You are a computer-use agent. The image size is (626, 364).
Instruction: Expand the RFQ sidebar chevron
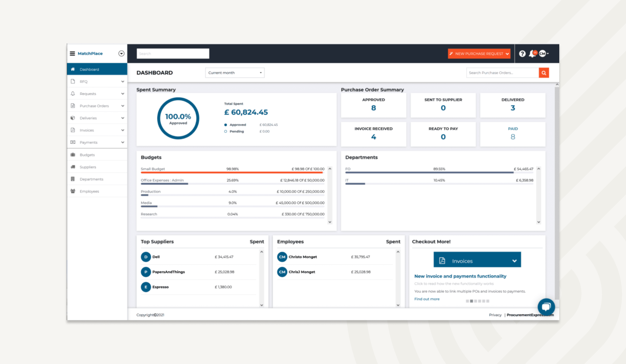(123, 81)
